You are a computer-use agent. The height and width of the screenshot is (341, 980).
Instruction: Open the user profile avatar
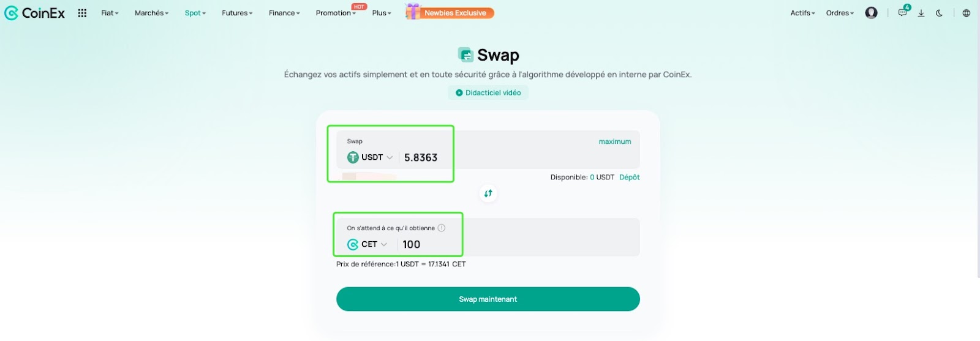point(871,13)
